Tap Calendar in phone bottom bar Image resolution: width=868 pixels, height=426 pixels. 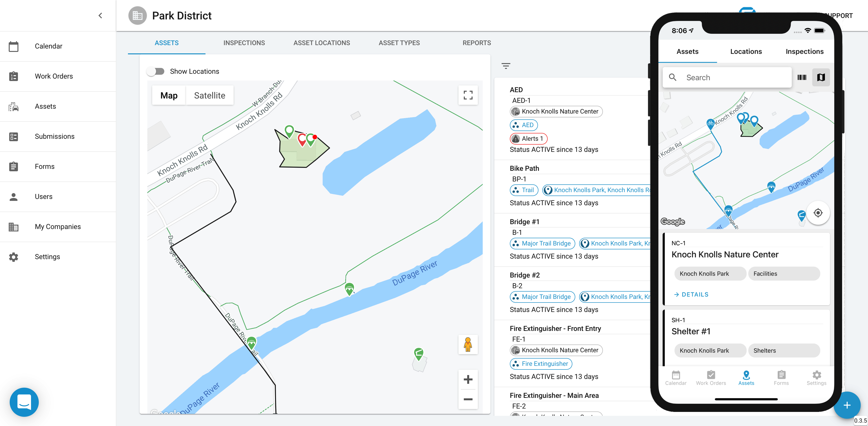676,378
